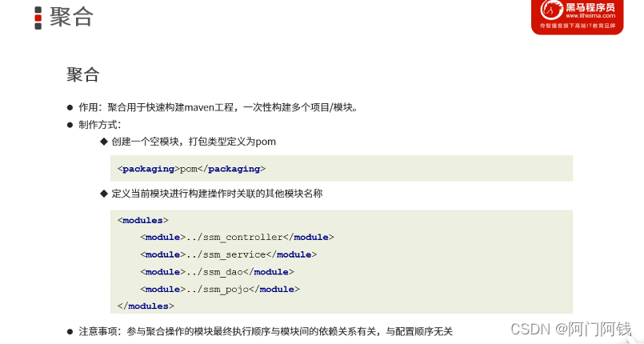644x344 pixels.
Task: Click the text 定义当前模块进行构建操作时关联的其他模块名称
Action: coord(218,194)
